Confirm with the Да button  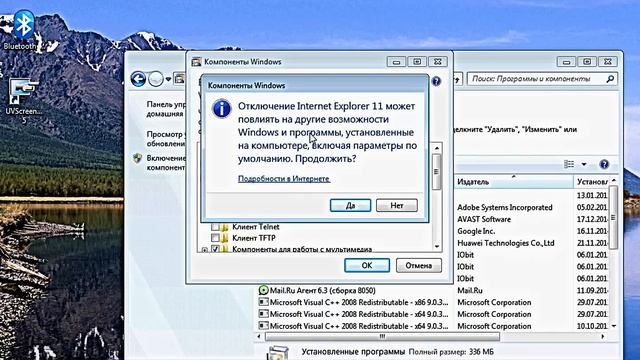pos(350,205)
